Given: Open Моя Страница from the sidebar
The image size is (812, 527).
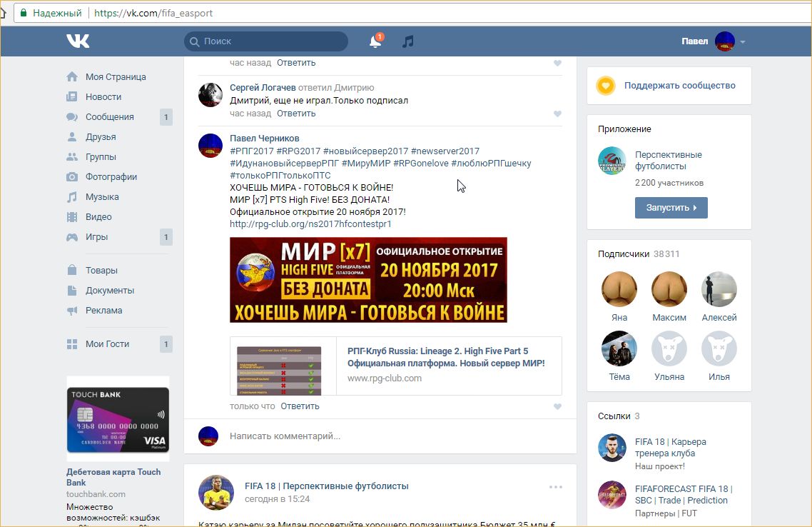Looking at the screenshot, I should pos(116,76).
